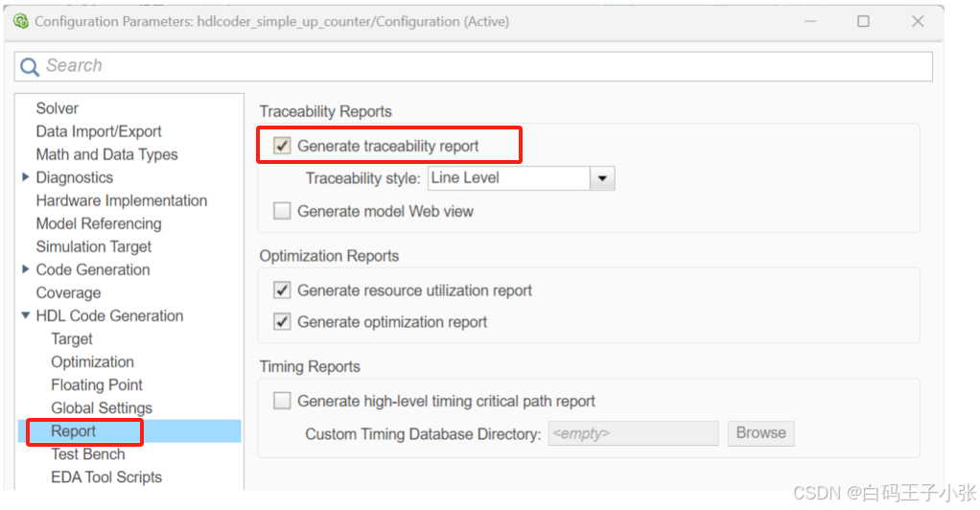Open Target under HDL Code Generation
Screen dimensions: 980x510
[72, 338]
